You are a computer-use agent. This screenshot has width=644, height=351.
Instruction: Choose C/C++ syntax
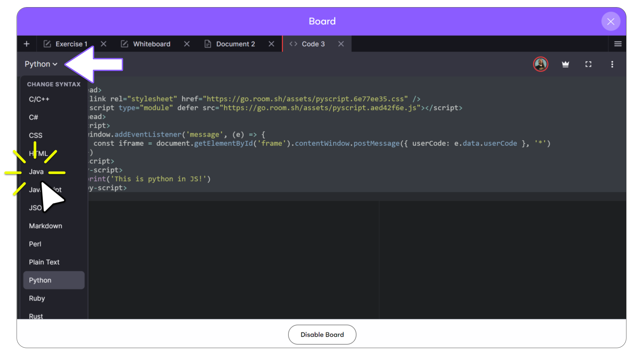click(x=54, y=99)
